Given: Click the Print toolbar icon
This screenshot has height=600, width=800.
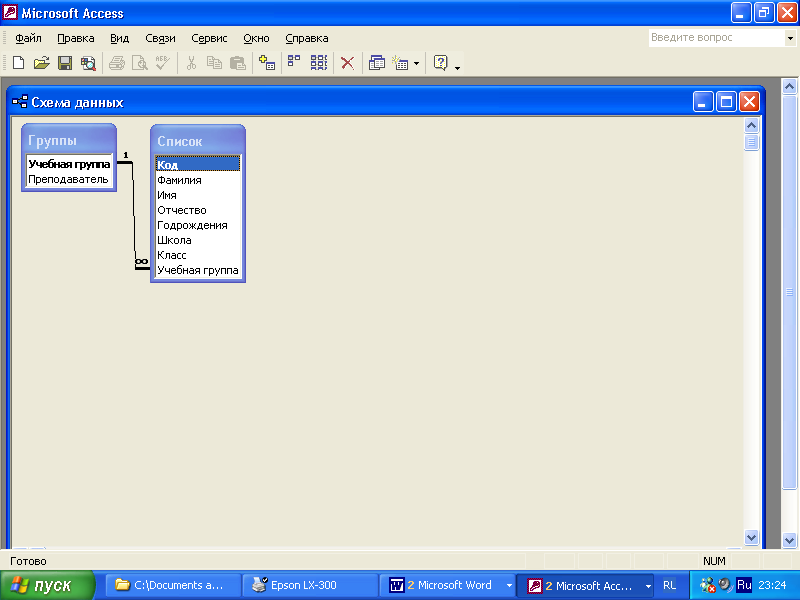Looking at the screenshot, I should coord(117,63).
